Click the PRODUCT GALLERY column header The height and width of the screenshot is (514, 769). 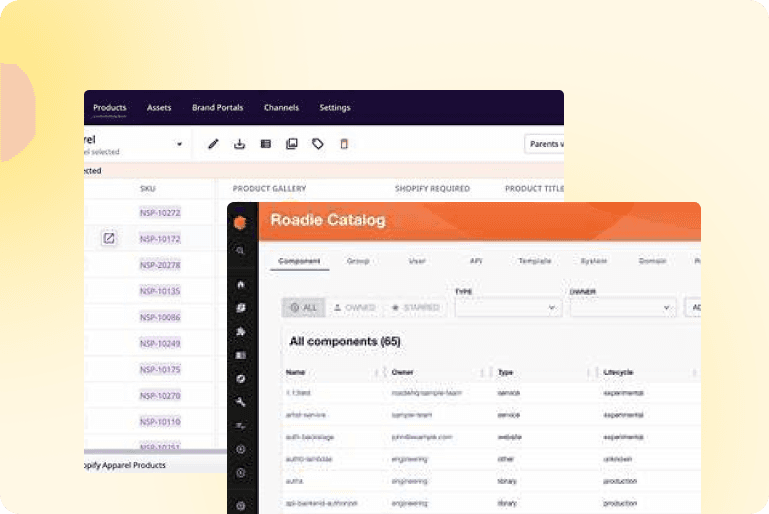pos(269,188)
